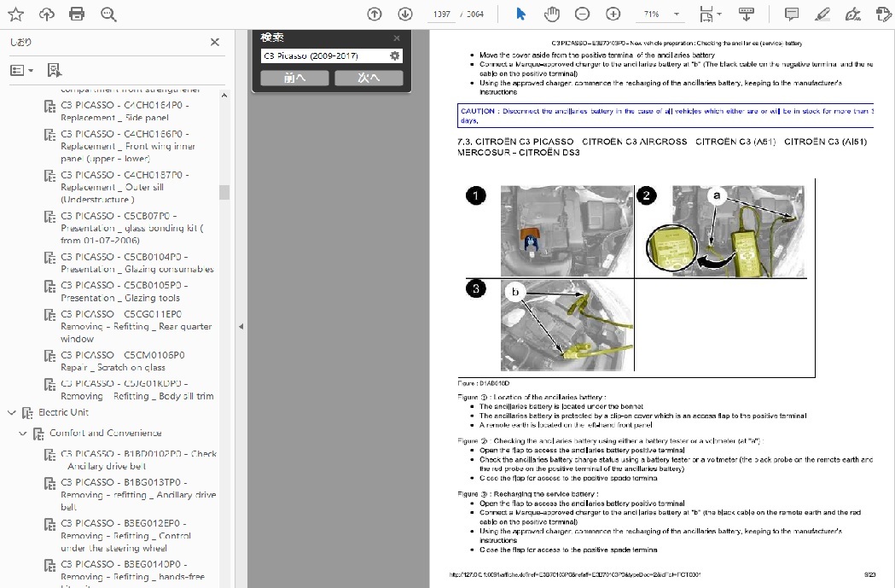895x588 pixels.
Task: Zoom out with the minus button
Action: tap(582, 15)
